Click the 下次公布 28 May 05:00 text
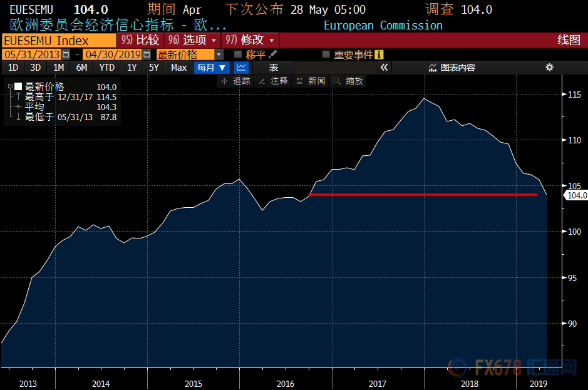The height and width of the screenshot is (390, 588). pyautogui.click(x=295, y=10)
